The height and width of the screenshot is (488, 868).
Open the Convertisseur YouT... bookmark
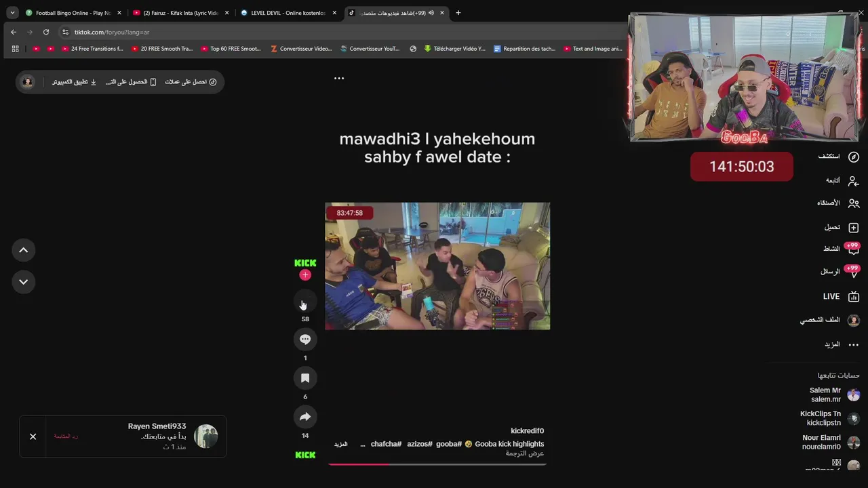[370, 49]
